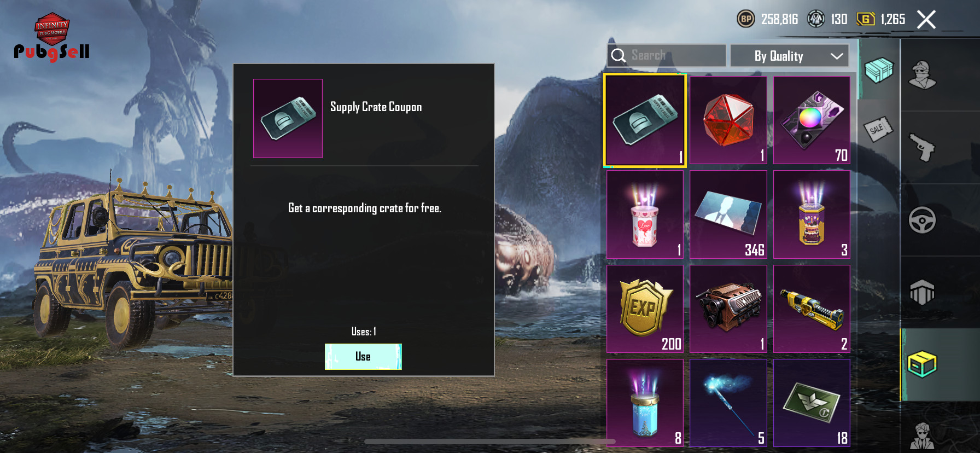Click the G gold currency icon
Viewport: 980px width, 453px height.
click(x=865, y=19)
